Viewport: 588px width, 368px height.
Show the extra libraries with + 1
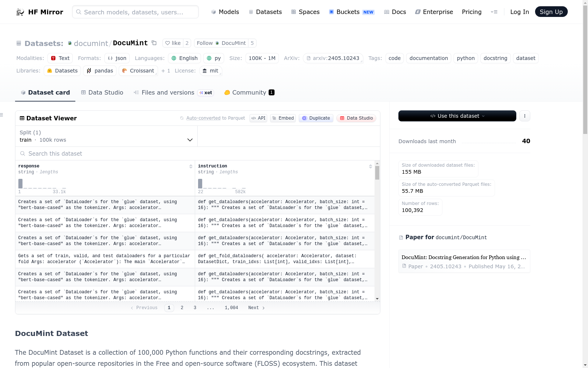pyautogui.click(x=166, y=71)
